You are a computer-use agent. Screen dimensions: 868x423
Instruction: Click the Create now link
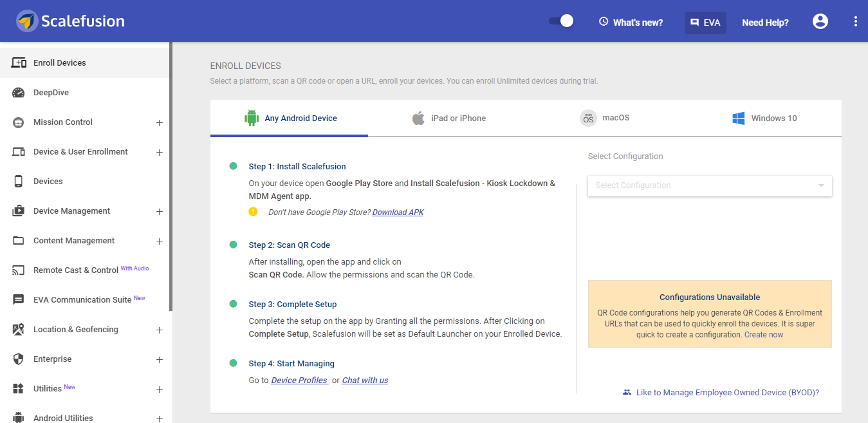764,335
